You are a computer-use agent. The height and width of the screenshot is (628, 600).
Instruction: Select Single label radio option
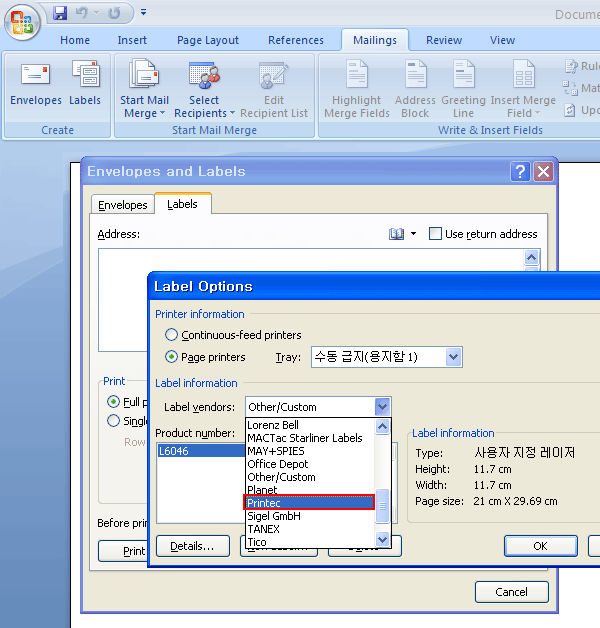tap(114, 421)
